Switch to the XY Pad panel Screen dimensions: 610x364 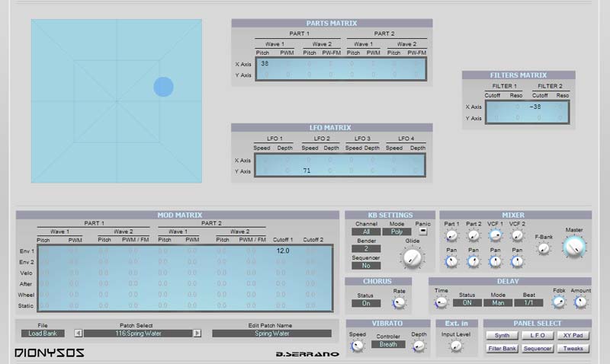click(573, 335)
